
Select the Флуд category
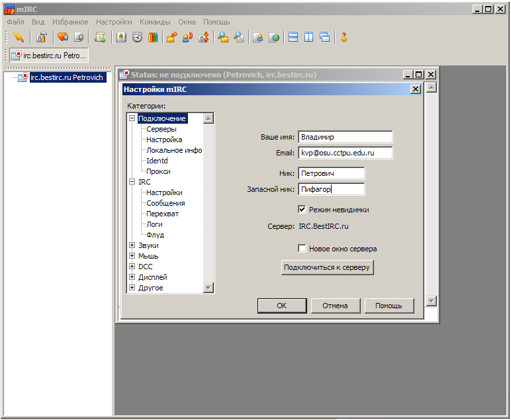[x=155, y=235]
